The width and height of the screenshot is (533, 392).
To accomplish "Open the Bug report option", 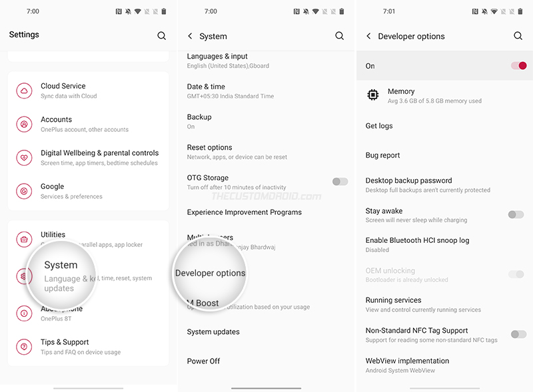I will (x=444, y=155).
